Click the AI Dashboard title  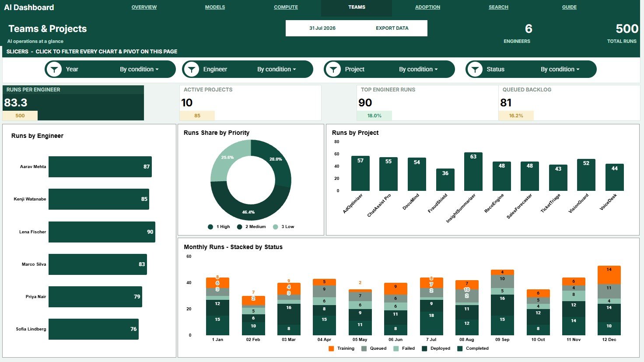tap(29, 7)
